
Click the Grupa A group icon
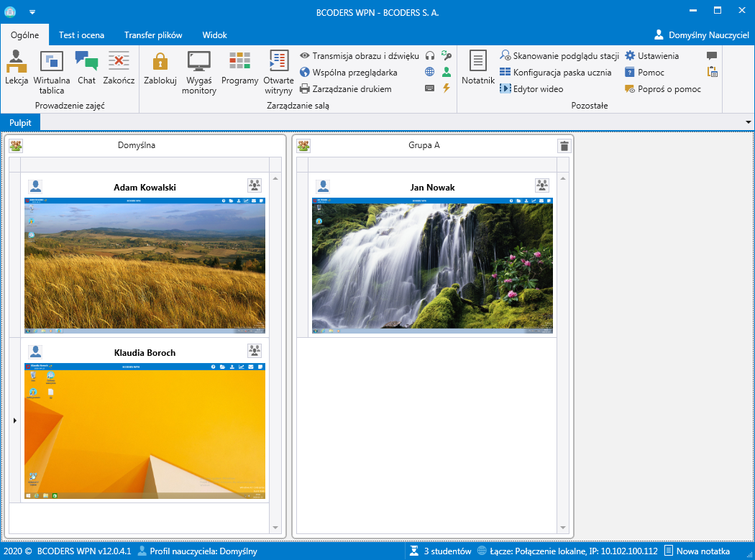303,145
